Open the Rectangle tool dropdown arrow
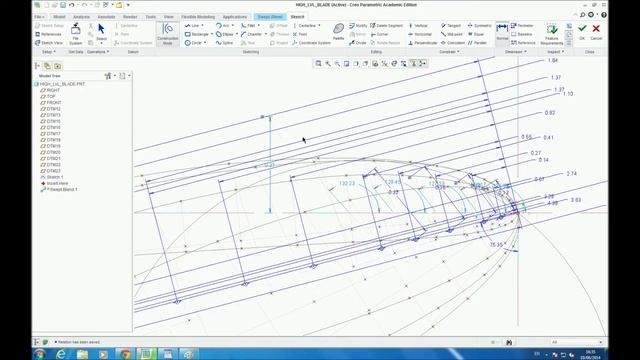Viewport: 640px width, 360px height. pyautogui.click(x=212, y=34)
